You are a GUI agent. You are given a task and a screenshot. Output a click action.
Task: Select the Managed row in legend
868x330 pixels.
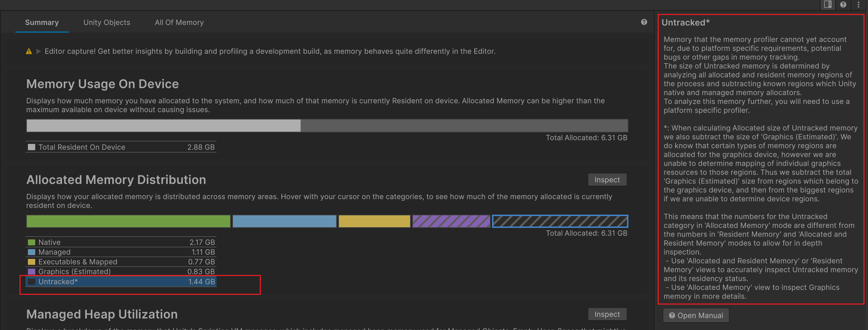[x=121, y=252]
